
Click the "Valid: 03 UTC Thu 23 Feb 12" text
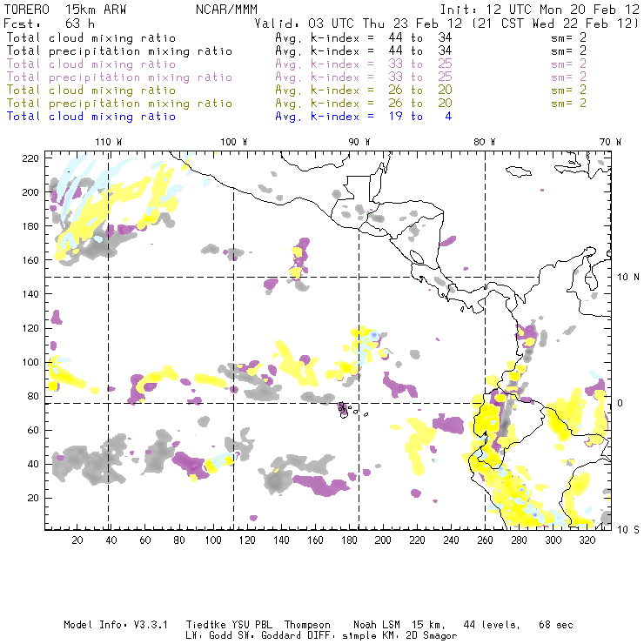pyautogui.click(x=359, y=23)
